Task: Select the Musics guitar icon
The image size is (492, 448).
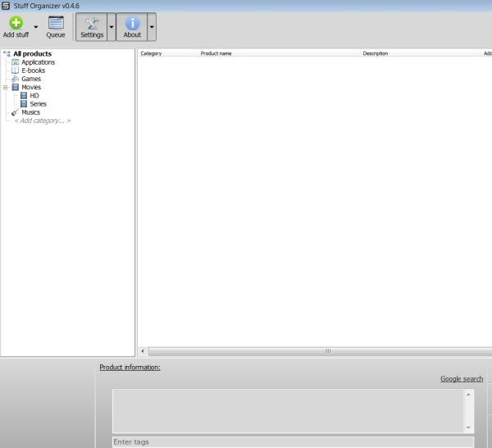Action: click(x=15, y=112)
